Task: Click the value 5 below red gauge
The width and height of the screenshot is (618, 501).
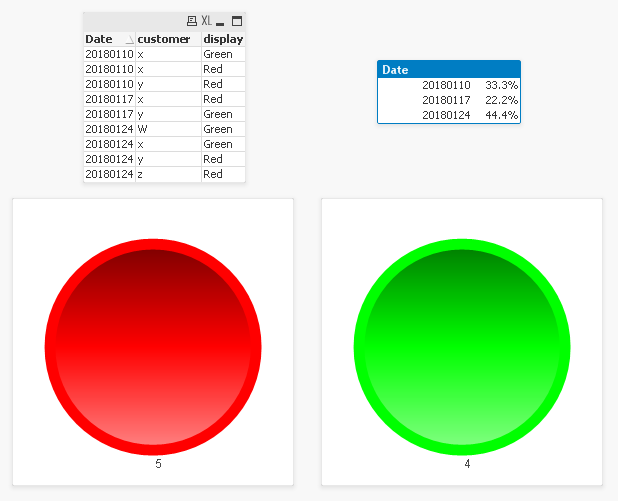Action: pyautogui.click(x=158, y=464)
